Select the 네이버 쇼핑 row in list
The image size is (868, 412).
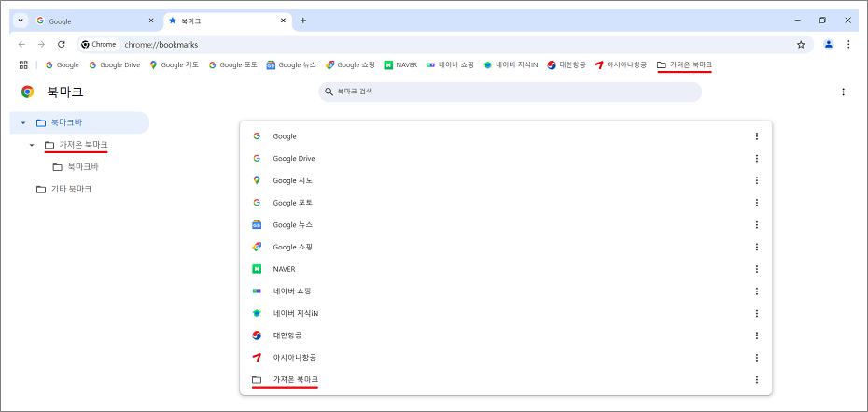pos(506,291)
